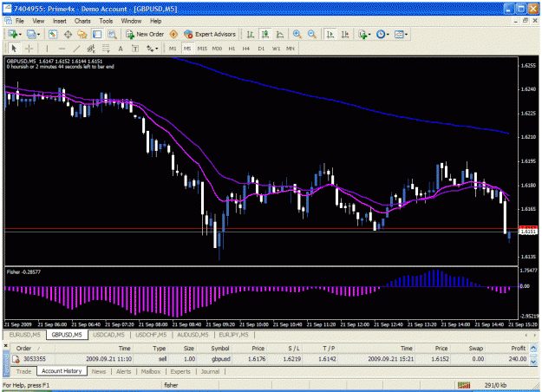Click the chart document icon beside File
Viewport: 542px width, 392px height.
point(8,21)
